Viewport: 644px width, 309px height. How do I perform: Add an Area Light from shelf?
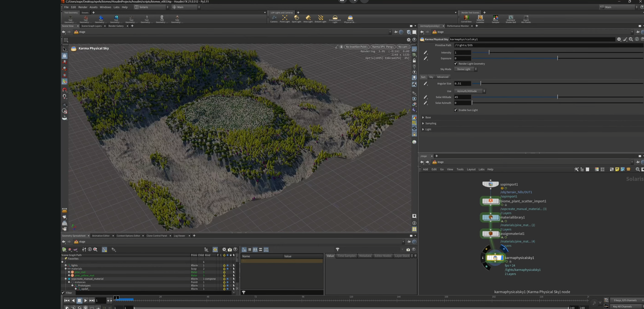point(308,18)
